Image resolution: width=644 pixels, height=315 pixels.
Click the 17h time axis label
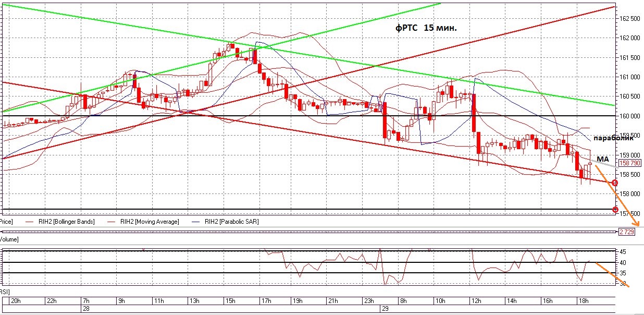266,301
